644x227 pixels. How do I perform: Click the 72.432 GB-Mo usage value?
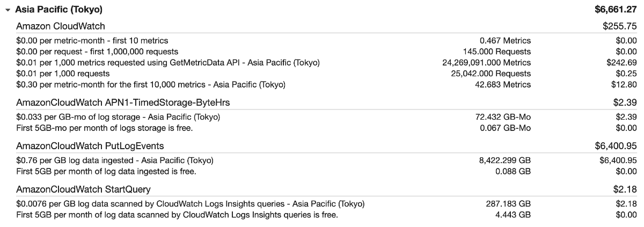506,117
